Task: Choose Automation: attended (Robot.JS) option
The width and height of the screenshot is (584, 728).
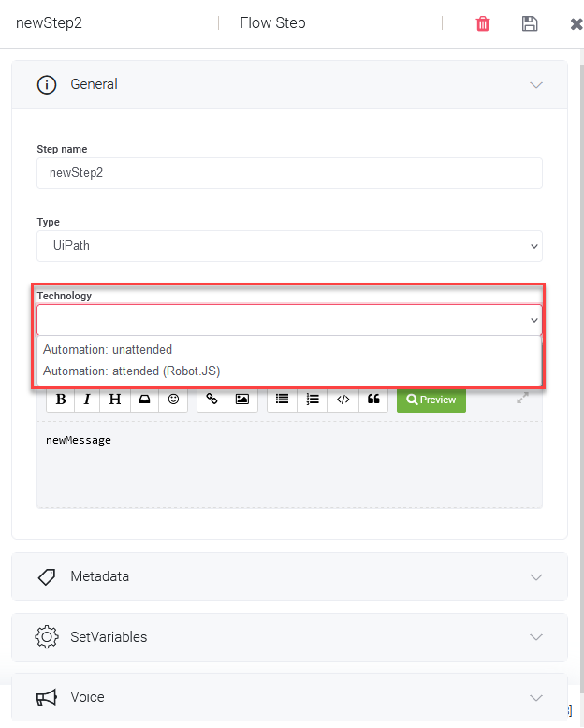Action: coord(132,371)
